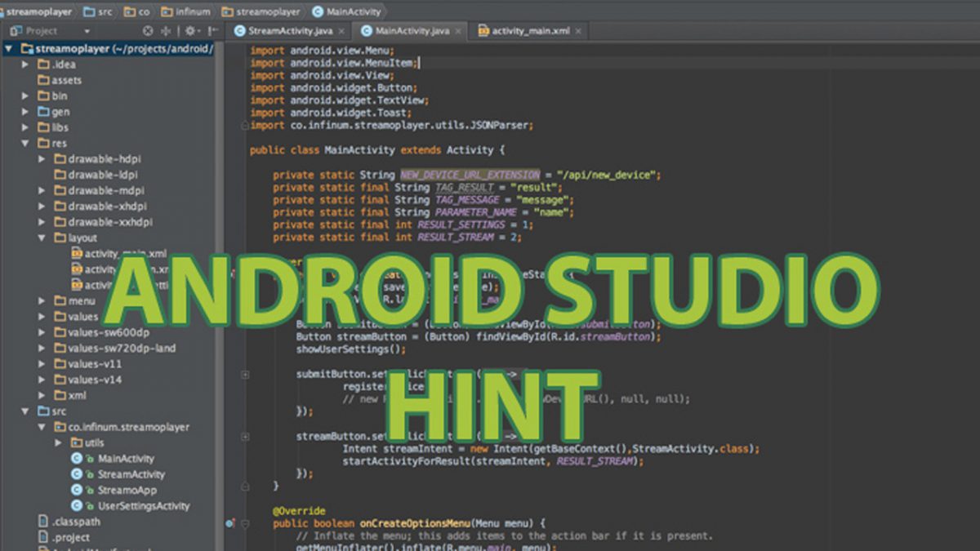Click the activity_main.xml file icon under layout

[x=77, y=253]
